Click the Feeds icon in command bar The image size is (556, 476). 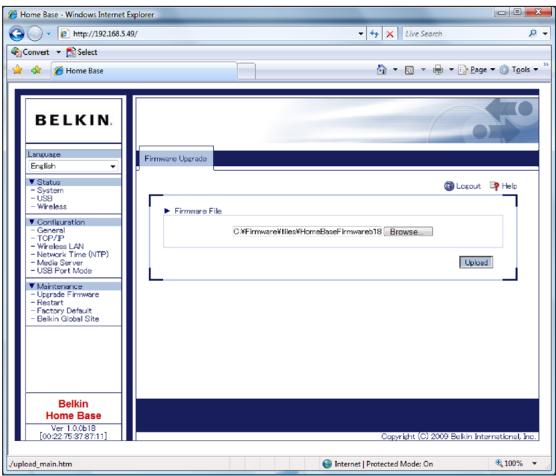[x=409, y=70]
